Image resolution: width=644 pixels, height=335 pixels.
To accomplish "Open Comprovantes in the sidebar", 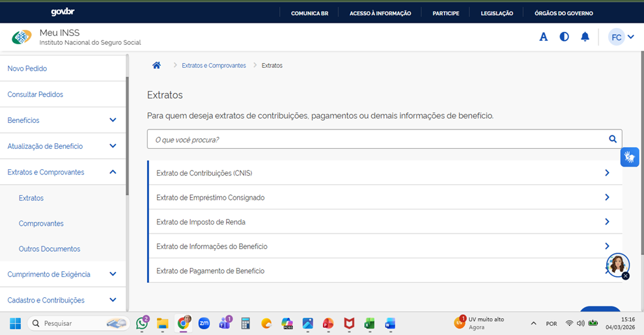I will click(41, 223).
